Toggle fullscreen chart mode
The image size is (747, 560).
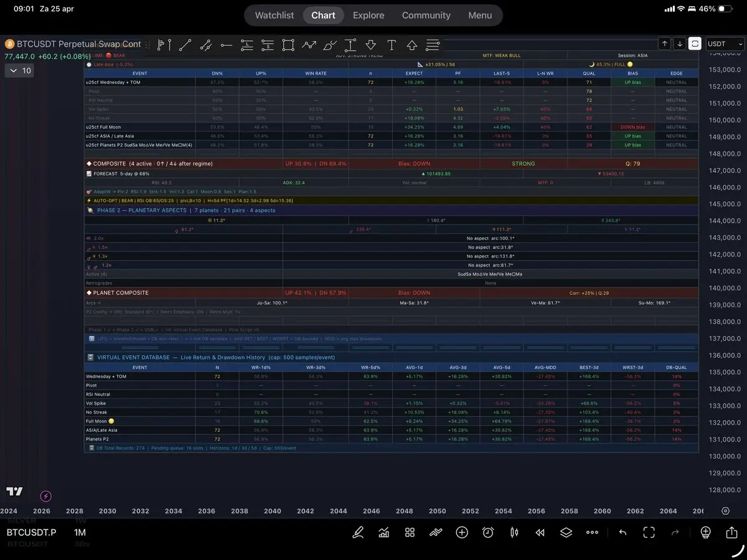click(649, 533)
